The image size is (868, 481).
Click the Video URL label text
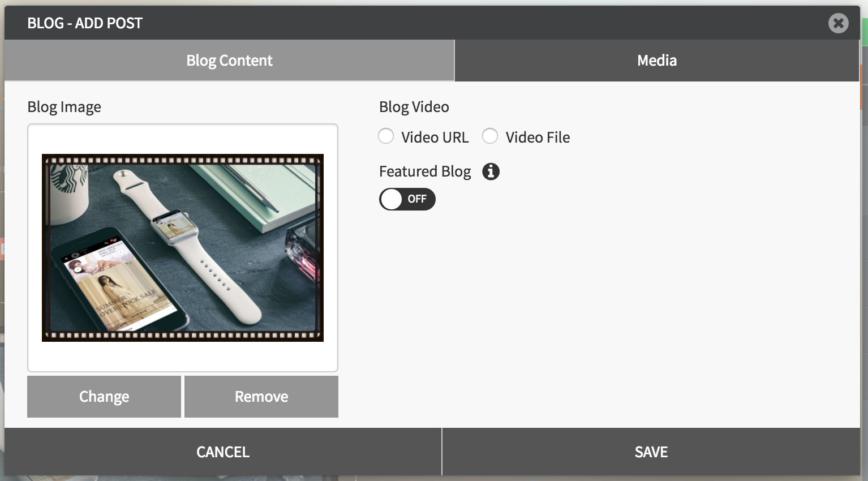tap(435, 138)
